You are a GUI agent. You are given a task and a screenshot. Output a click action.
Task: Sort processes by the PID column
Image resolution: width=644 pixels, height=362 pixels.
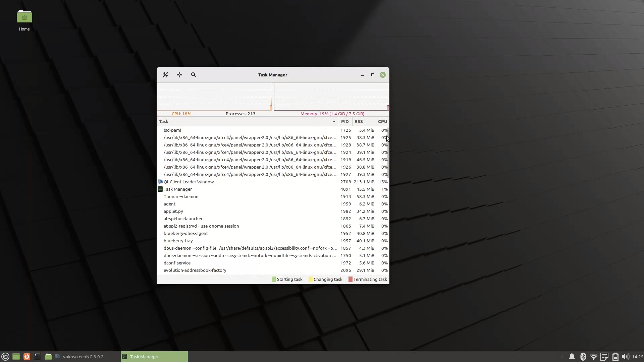pos(345,121)
